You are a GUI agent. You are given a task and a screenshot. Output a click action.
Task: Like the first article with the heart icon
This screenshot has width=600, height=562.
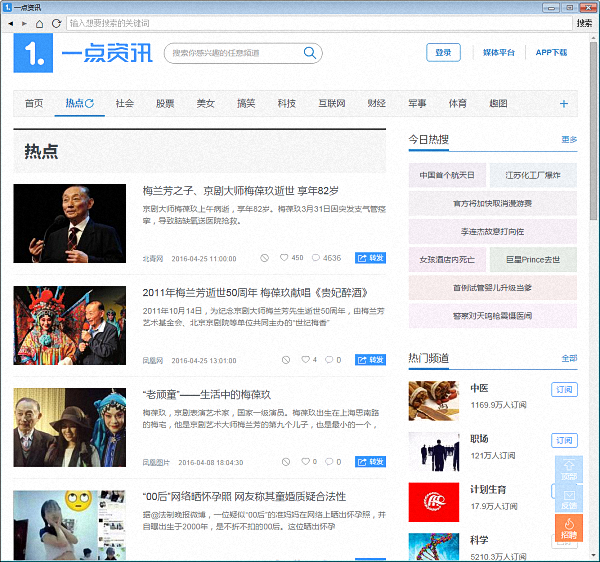(285, 258)
